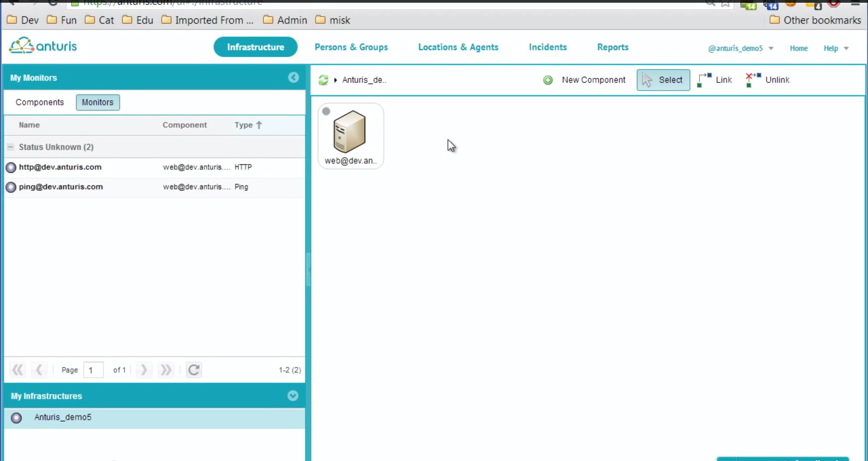Collapse the My Monitors panel
The image size is (868, 461).
tap(293, 78)
